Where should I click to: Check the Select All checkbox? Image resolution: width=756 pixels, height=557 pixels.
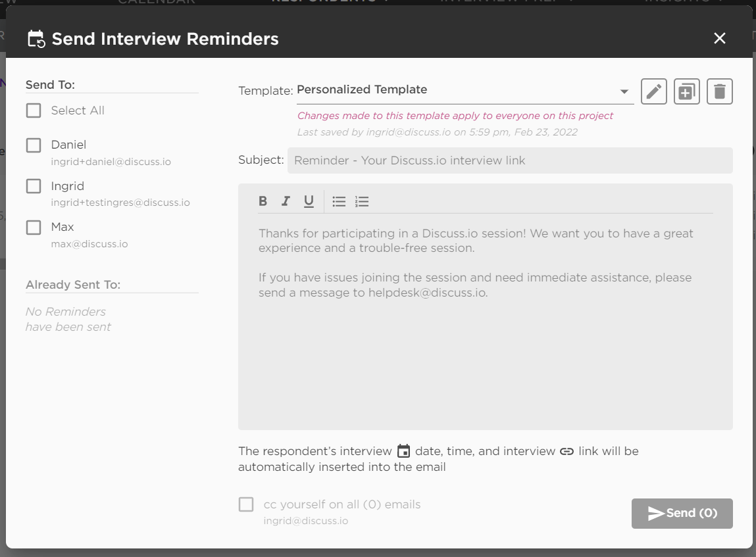33,110
